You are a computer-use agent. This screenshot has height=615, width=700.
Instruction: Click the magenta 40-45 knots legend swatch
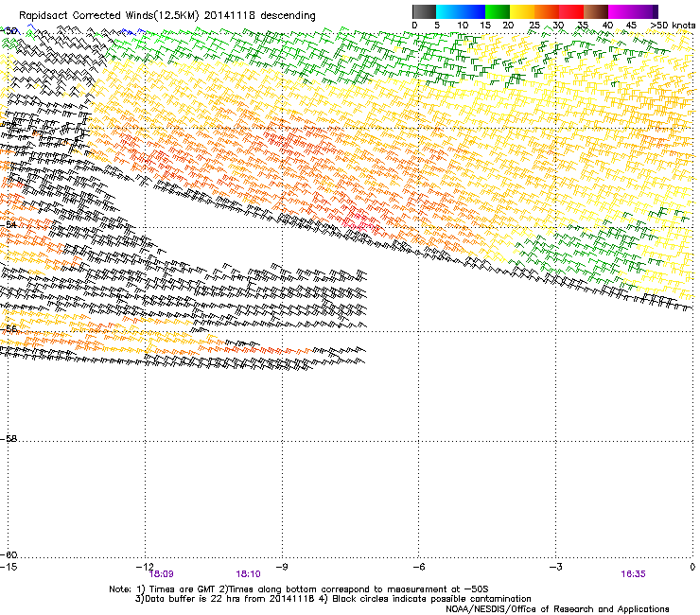621,11
